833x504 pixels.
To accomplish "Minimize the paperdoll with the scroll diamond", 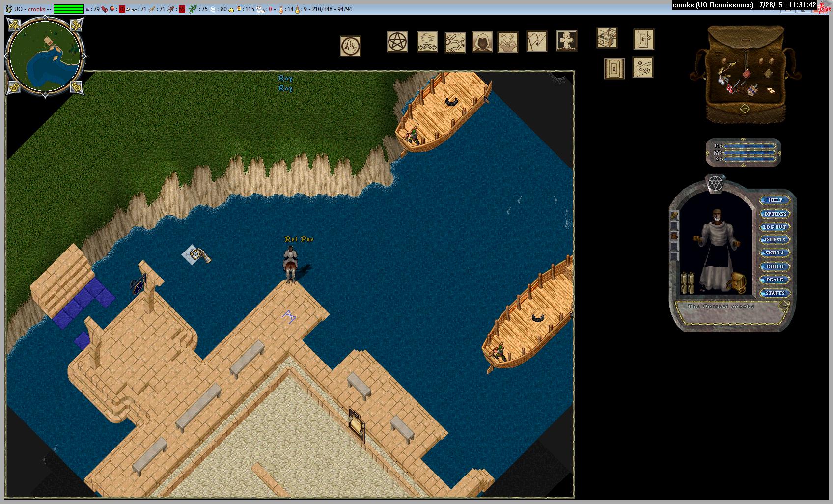I will pos(784,305).
